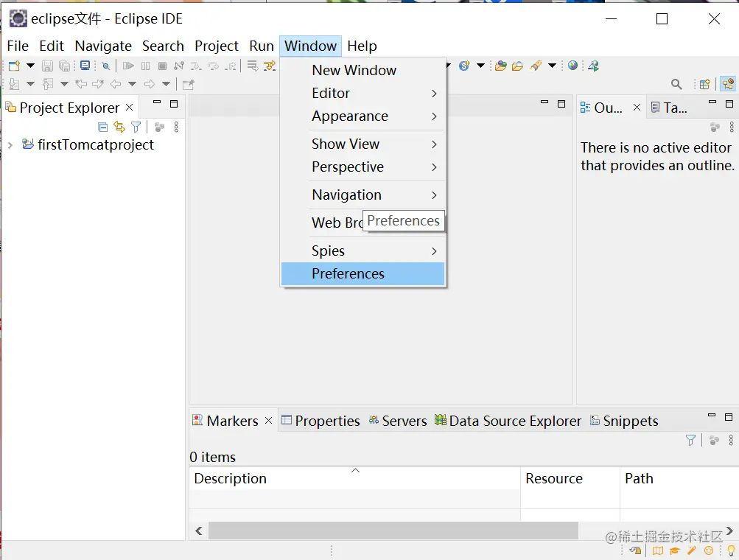Open filter icon in Project Explorer
739x560 pixels.
136,127
